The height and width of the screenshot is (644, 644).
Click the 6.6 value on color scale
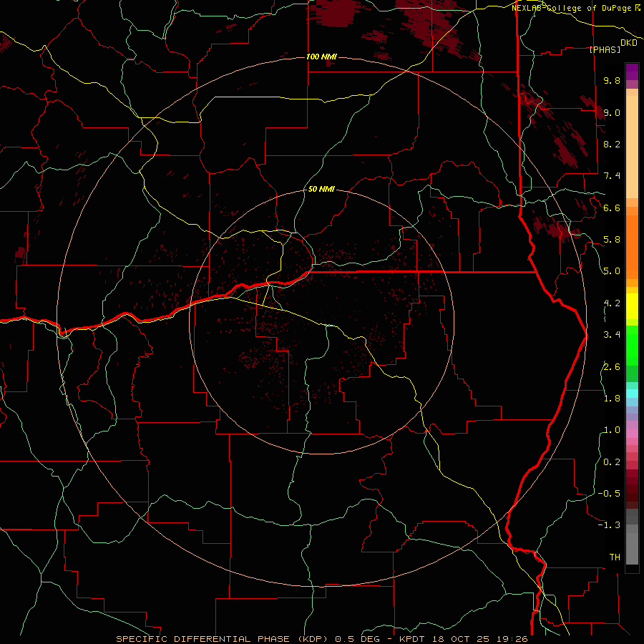[x=612, y=208]
